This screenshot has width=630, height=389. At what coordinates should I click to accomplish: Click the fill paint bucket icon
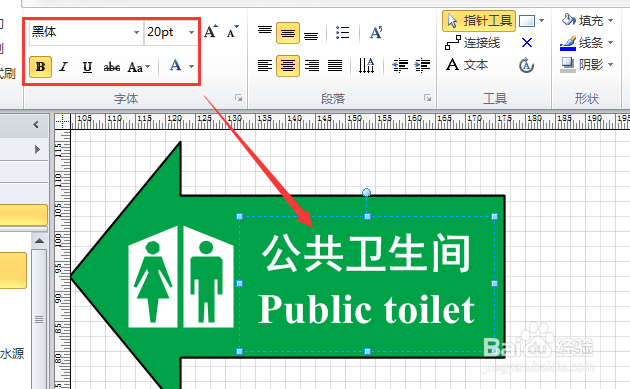569,19
